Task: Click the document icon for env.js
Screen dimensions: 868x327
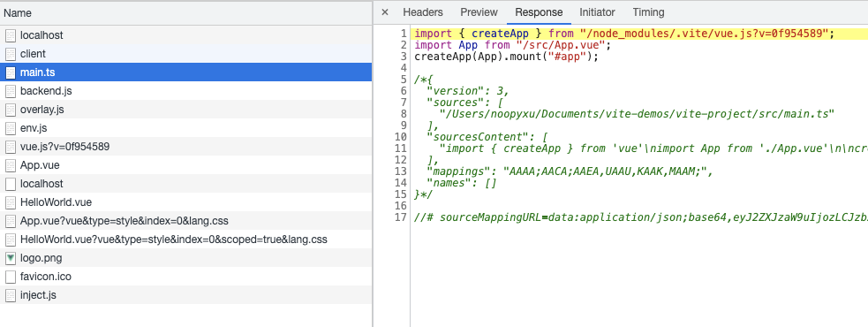Action: click(11, 128)
